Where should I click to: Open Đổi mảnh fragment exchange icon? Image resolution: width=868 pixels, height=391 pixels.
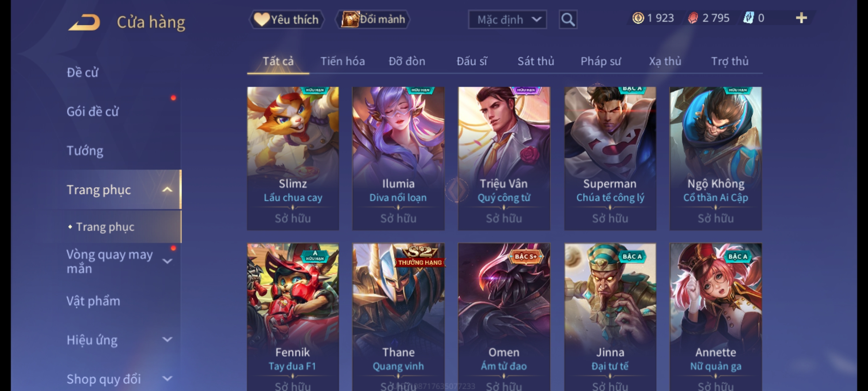(x=373, y=19)
